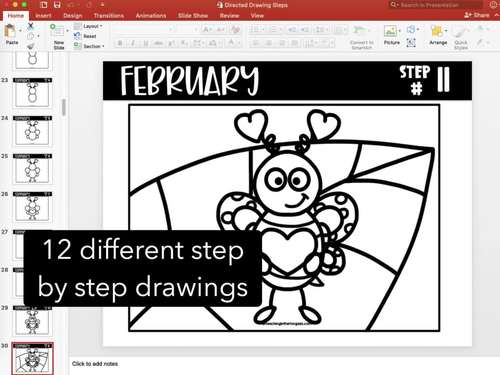Collapse the ribbon with the chevron
The height and width of the screenshot is (375, 500).
[497, 15]
